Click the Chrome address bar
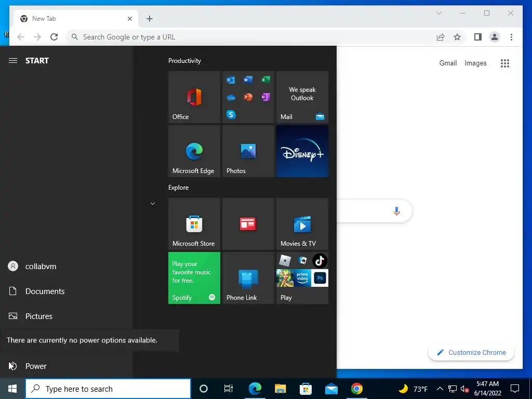This screenshot has width=532, height=399. coord(250,37)
